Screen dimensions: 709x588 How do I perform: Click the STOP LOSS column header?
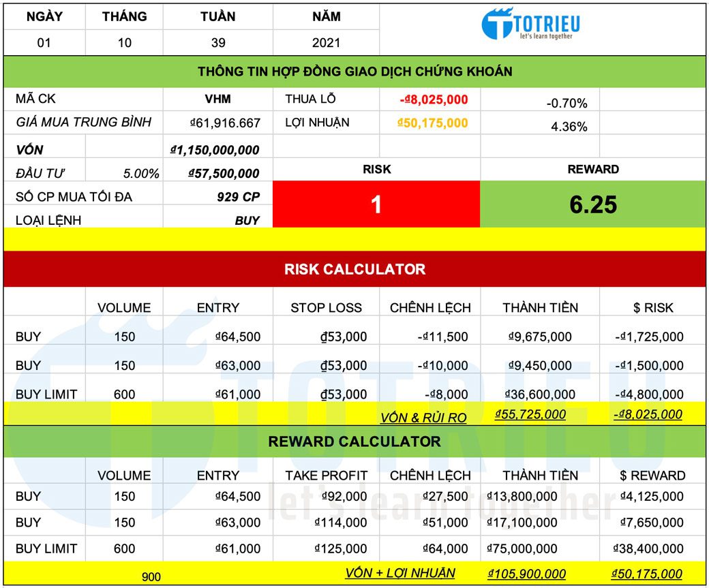coord(326,308)
